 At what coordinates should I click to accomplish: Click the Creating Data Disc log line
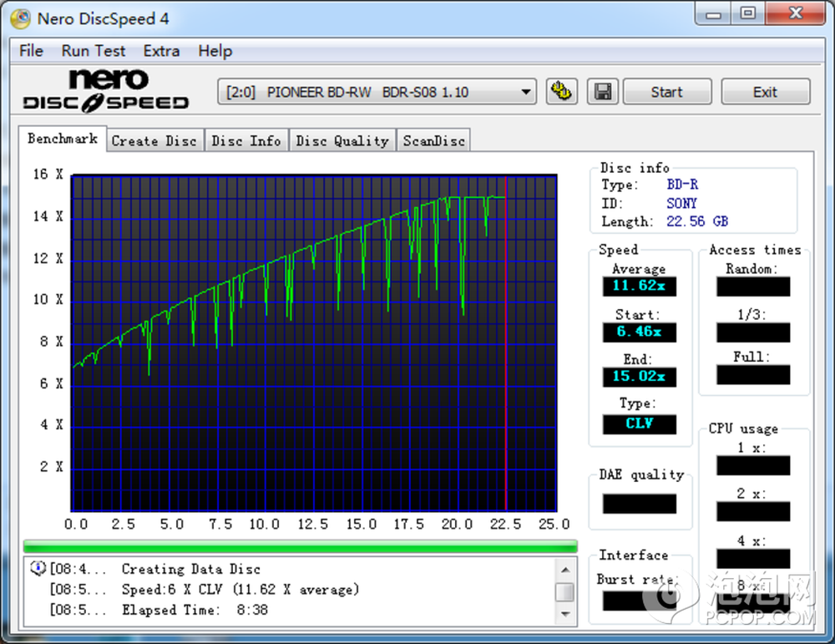pyautogui.click(x=190, y=569)
